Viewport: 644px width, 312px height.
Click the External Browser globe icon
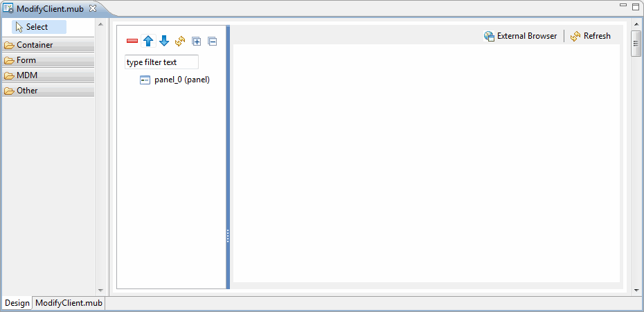489,36
